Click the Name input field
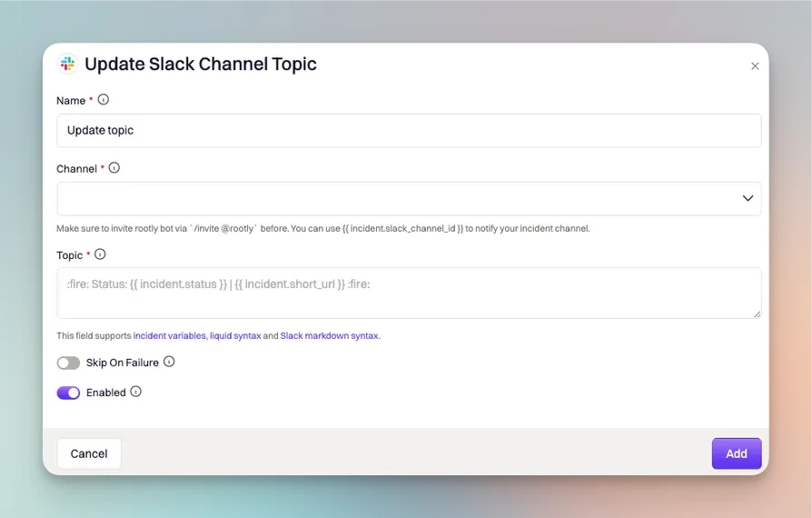 click(x=409, y=131)
